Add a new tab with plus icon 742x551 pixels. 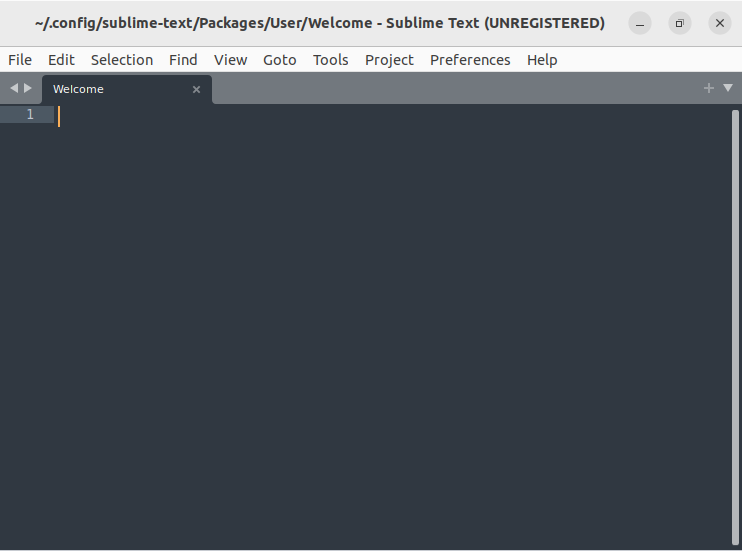coord(708,88)
